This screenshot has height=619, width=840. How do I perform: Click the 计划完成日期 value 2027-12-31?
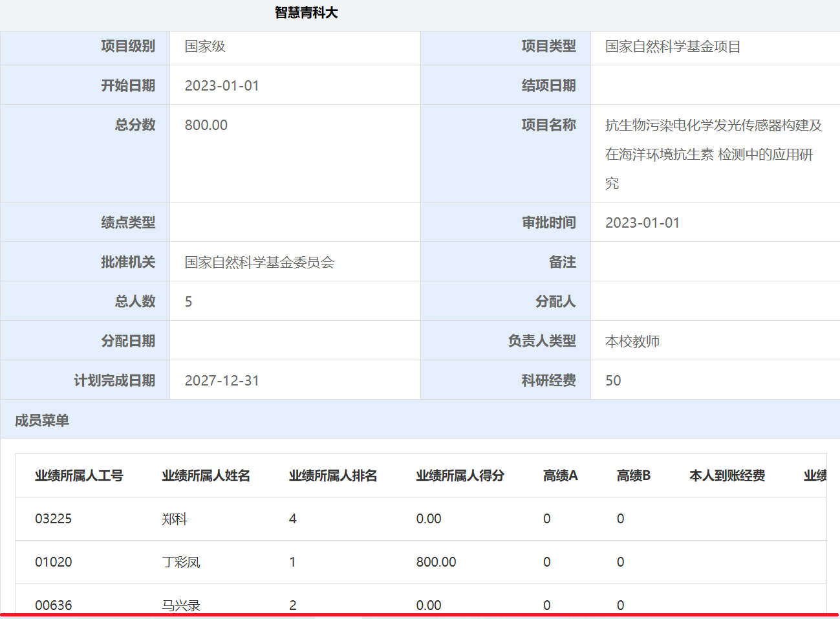coord(222,381)
